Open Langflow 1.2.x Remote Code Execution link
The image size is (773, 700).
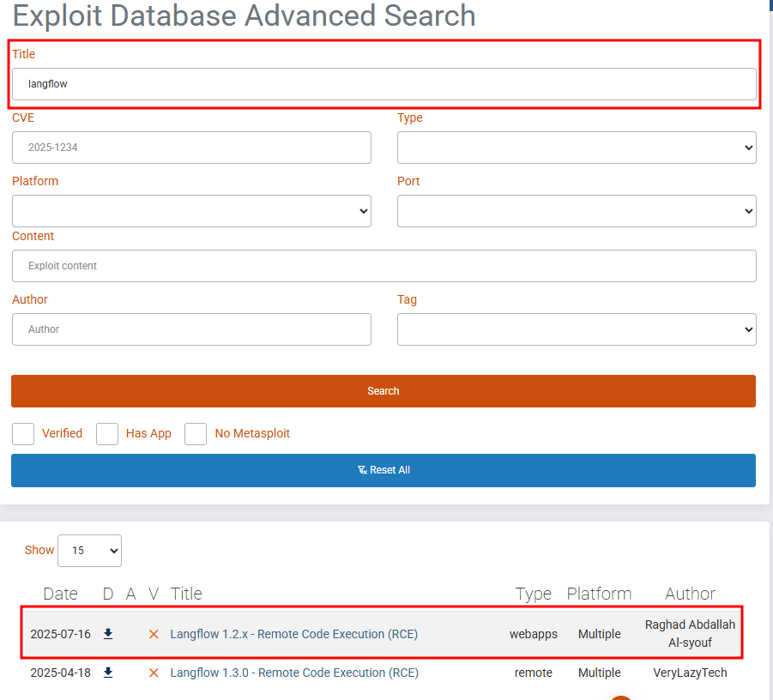pyautogui.click(x=294, y=634)
